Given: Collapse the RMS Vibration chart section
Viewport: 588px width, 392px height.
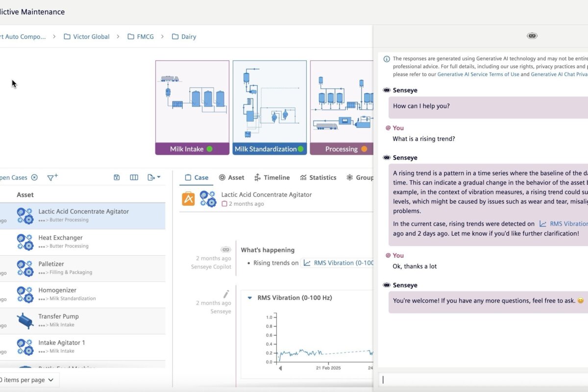Looking at the screenshot, I should (249, 297).
